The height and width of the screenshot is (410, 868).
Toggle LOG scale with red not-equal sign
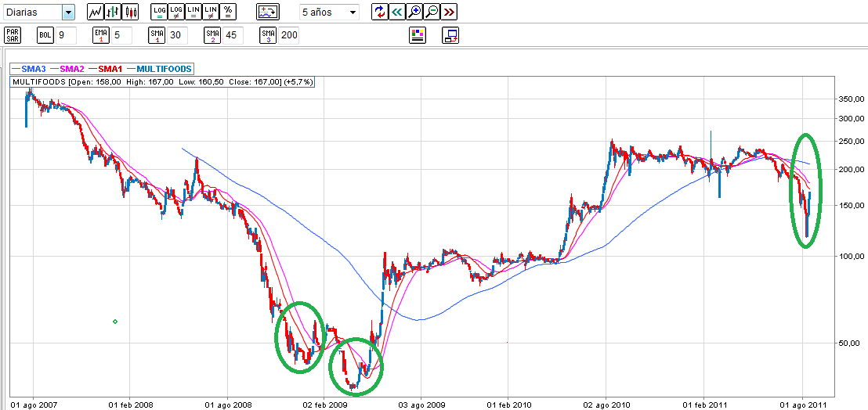[x=176, y=11]
